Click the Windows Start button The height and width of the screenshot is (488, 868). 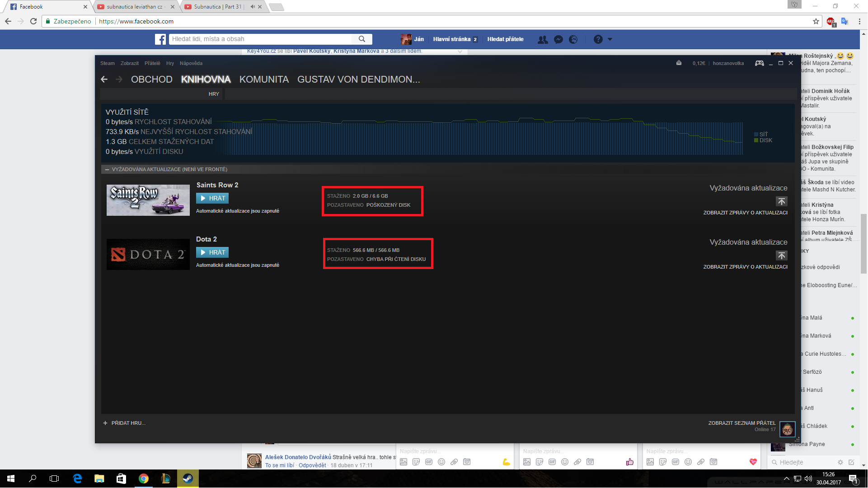point(11,479)
